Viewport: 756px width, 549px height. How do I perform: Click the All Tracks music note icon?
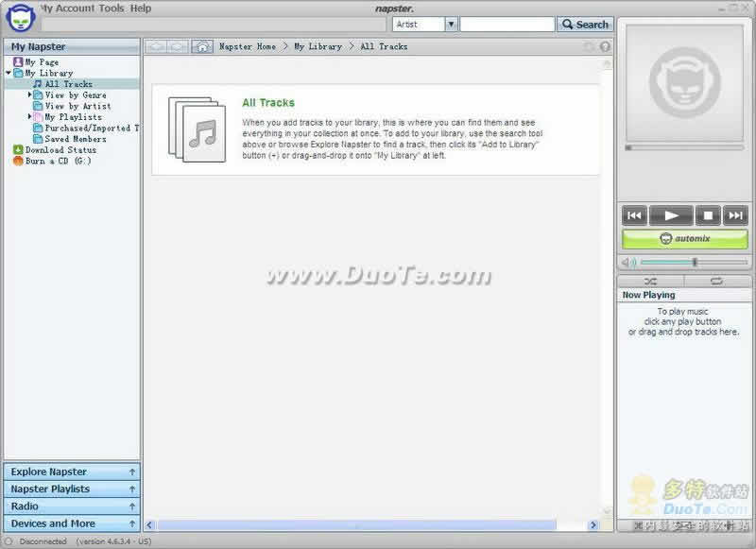(x=38, y=84)
